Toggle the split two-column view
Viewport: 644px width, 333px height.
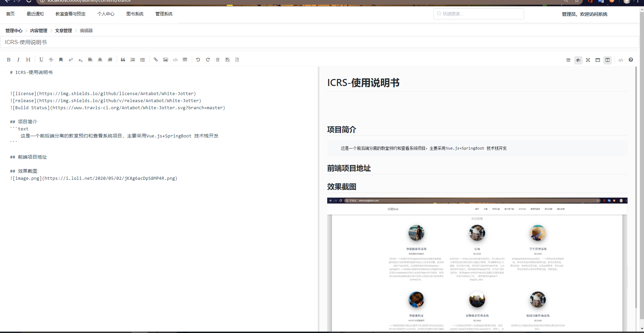607,60
